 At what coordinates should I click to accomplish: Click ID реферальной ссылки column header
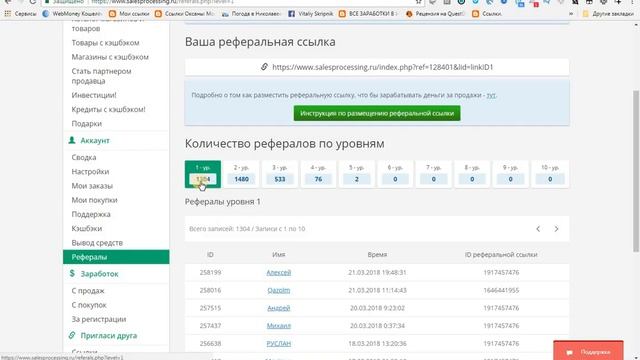pyautogui.click(x=501, y=255)
